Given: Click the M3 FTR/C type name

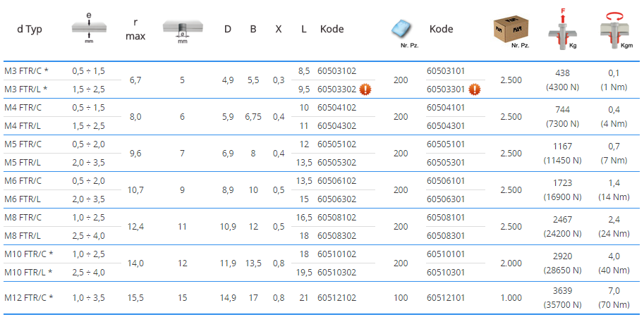Looking at the screenshot, I should 26,71.
